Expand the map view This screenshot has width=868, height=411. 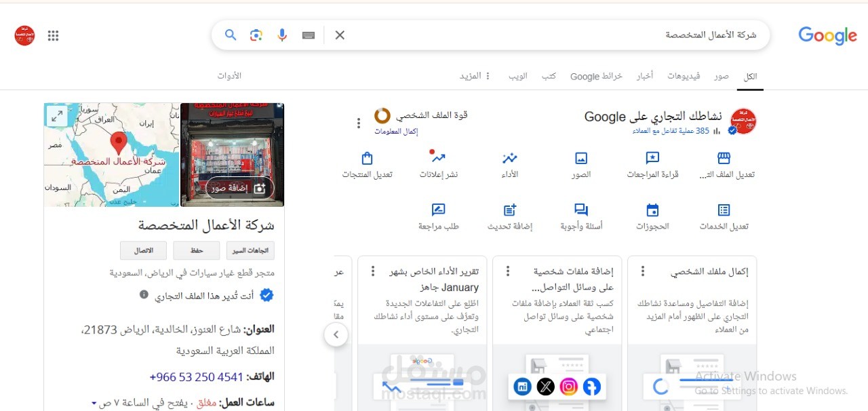click(x=57, y=117)
